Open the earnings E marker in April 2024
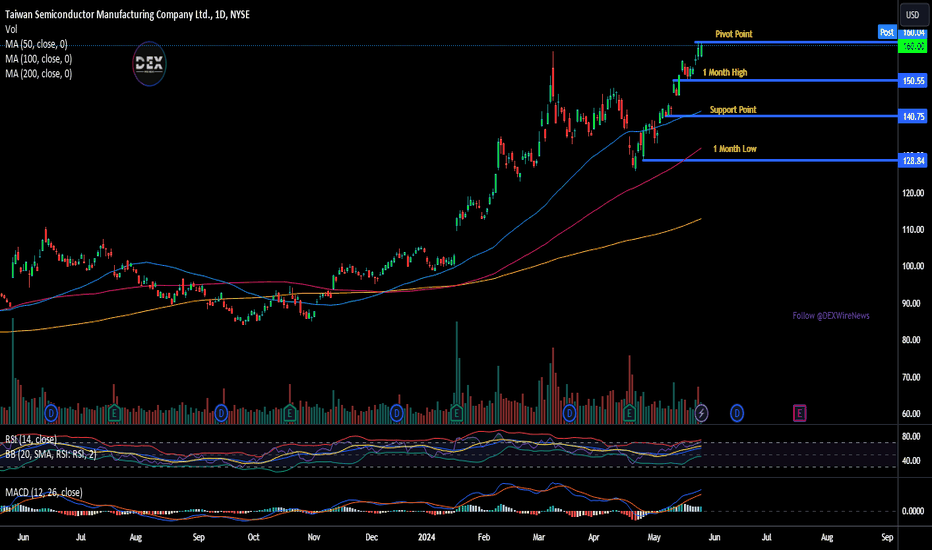Viewport: 932px width, 550px height. 629,413
